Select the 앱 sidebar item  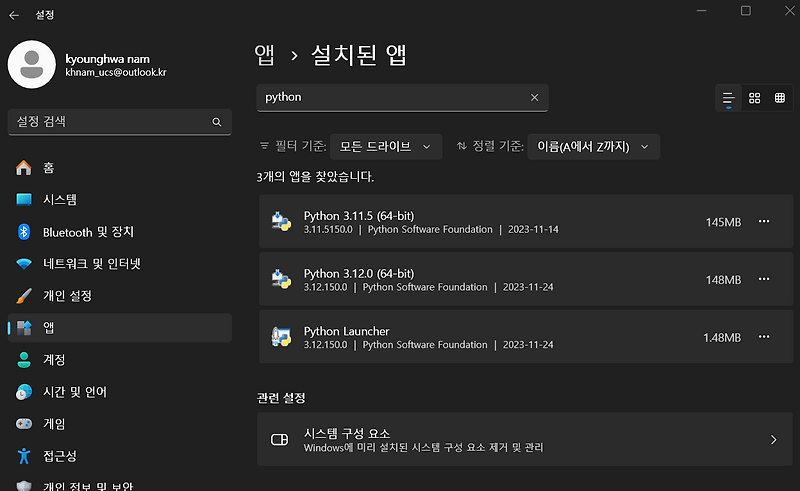click(120, 328)
